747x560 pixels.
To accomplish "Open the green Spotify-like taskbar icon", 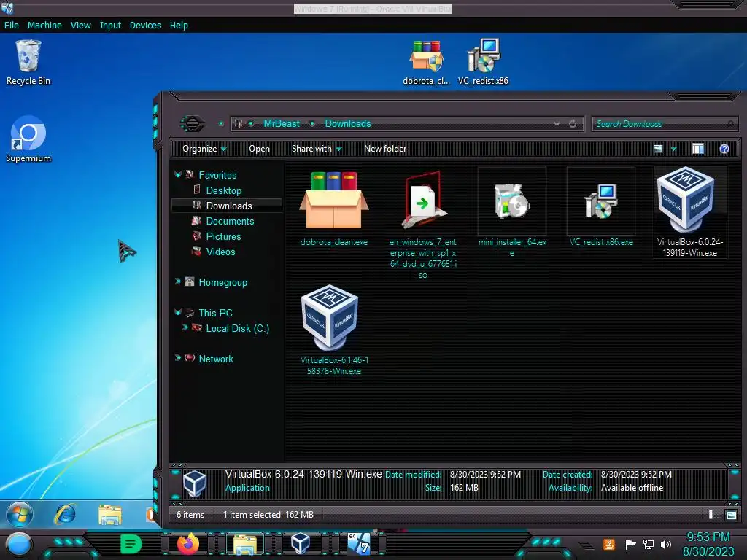I will coord(131,544).
